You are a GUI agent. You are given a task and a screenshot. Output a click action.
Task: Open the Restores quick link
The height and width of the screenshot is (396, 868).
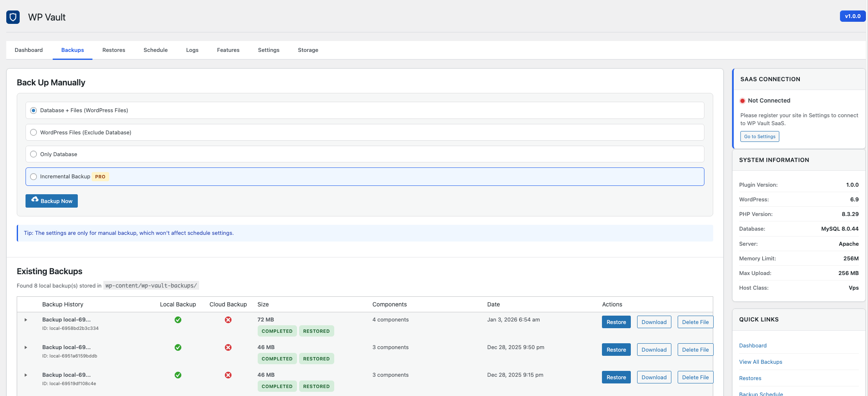pyautogui.click(x=750, y=378)
